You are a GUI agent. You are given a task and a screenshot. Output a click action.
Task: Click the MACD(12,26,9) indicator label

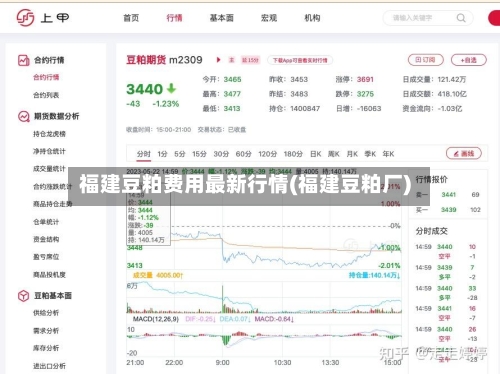pos(156,319)
